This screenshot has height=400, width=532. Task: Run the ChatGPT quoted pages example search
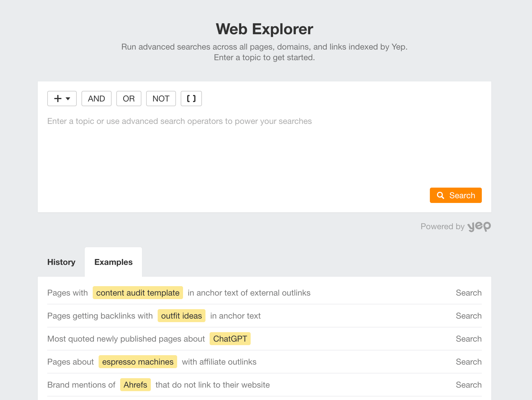(469, 339)
